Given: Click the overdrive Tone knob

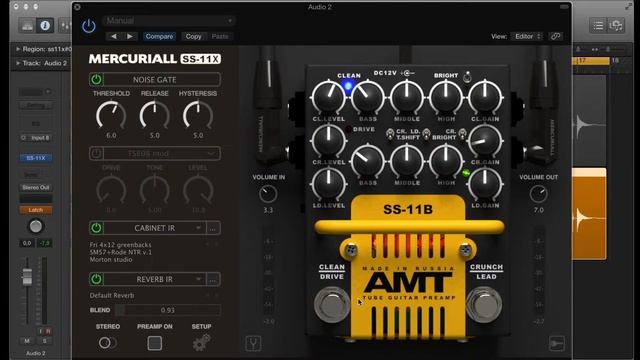Looking at the screenshot, I should (154, 189).
